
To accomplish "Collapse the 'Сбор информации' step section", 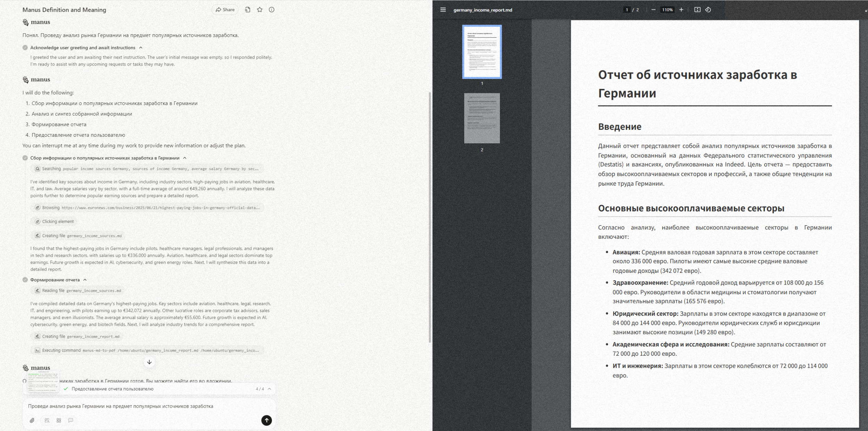I will point(185,158).
